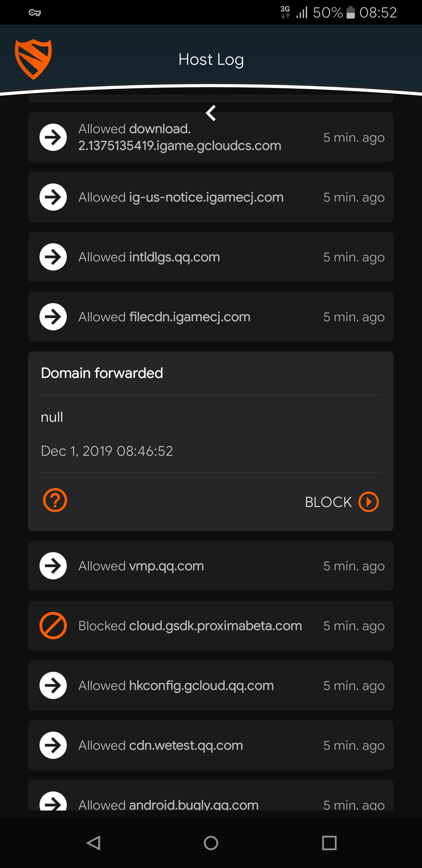The height and width of the screenshot is (868, 422).
Task: Click the arrow icon for hkconfig.gcloud.qq.com
Action: [53, 685]
